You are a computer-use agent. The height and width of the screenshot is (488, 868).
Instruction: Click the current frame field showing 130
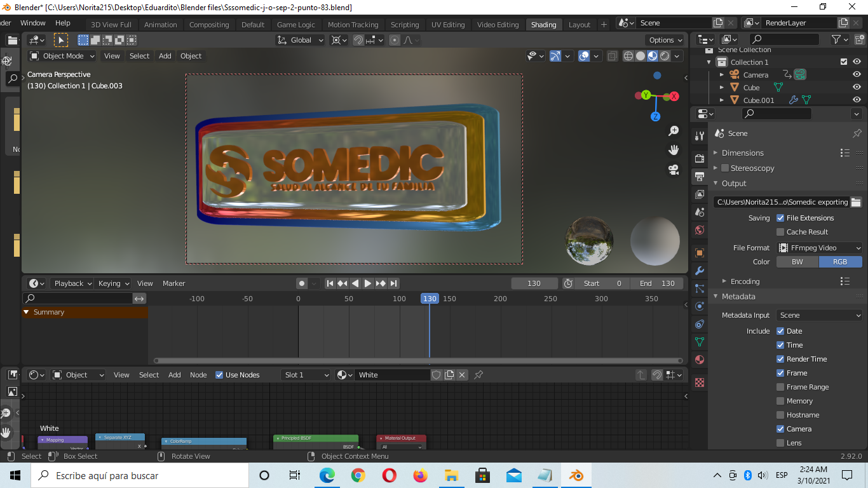coord(534,283)
